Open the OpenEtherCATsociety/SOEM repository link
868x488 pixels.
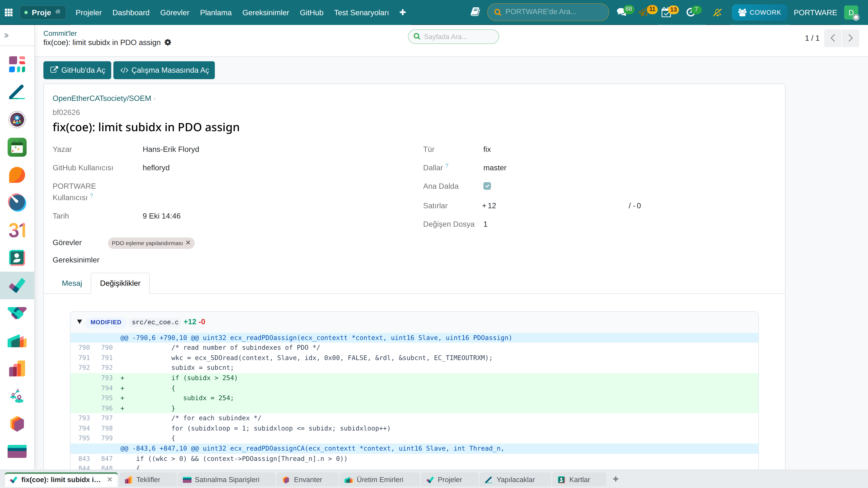click(x=102, y=98)
